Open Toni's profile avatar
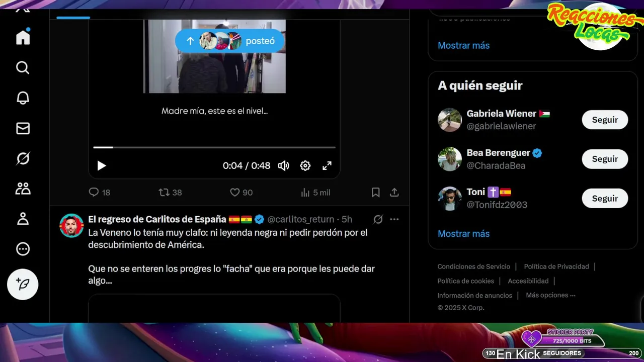The height and width of the screenshot is (362, 644). point(449,198)
